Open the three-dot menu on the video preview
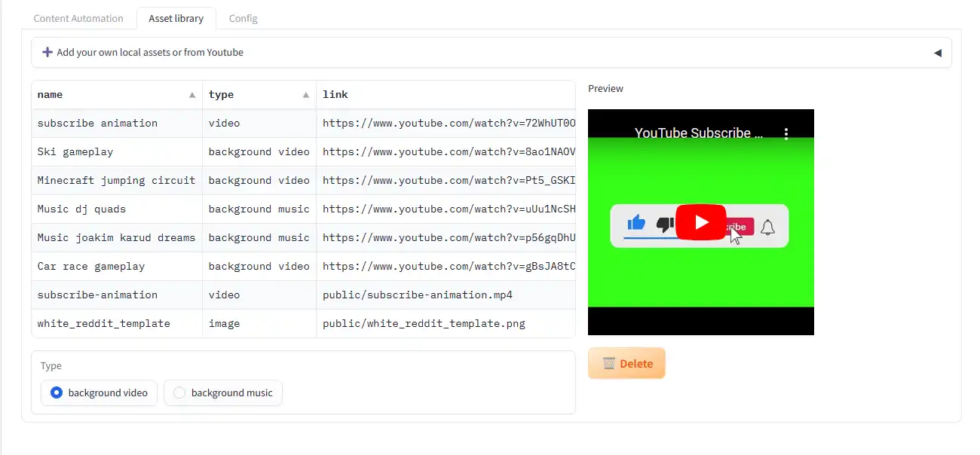980x455 pixels. [786, 133]
